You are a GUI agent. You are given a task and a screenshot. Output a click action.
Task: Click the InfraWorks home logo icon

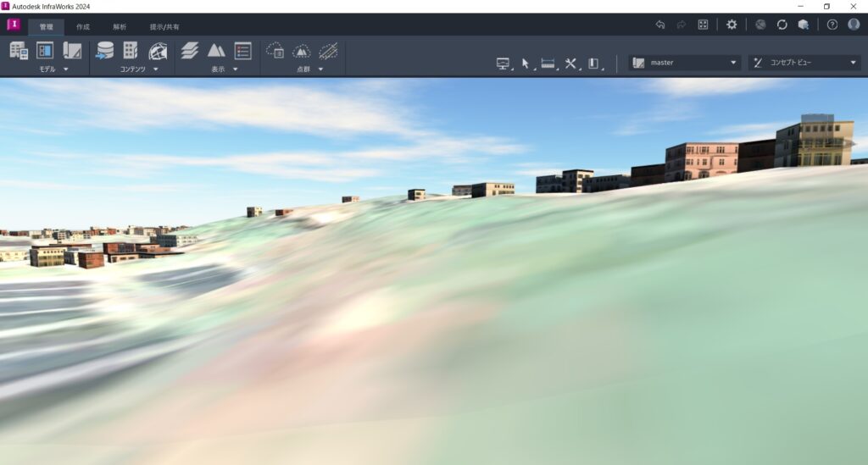click(14, 25)
